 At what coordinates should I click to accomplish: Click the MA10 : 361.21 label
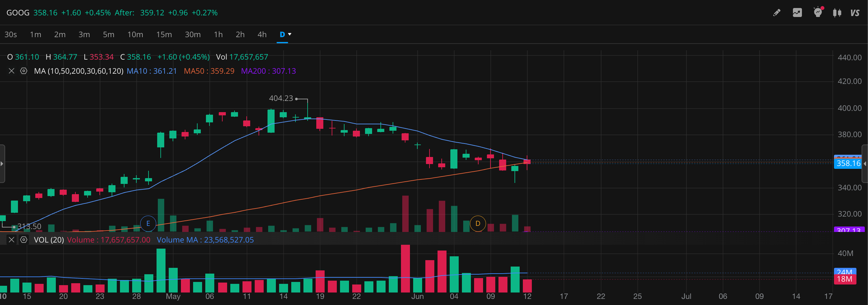152,71
